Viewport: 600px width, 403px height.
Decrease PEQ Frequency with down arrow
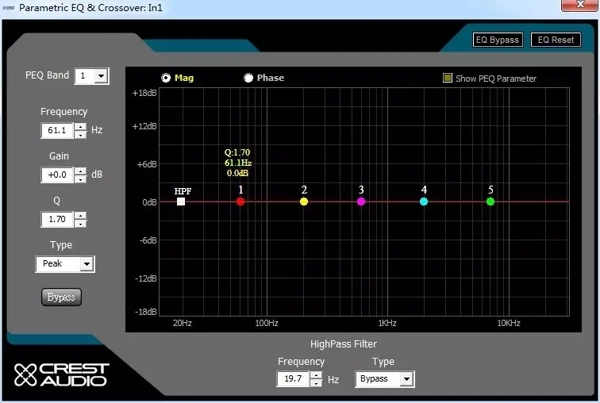click(x=80, y=134)
